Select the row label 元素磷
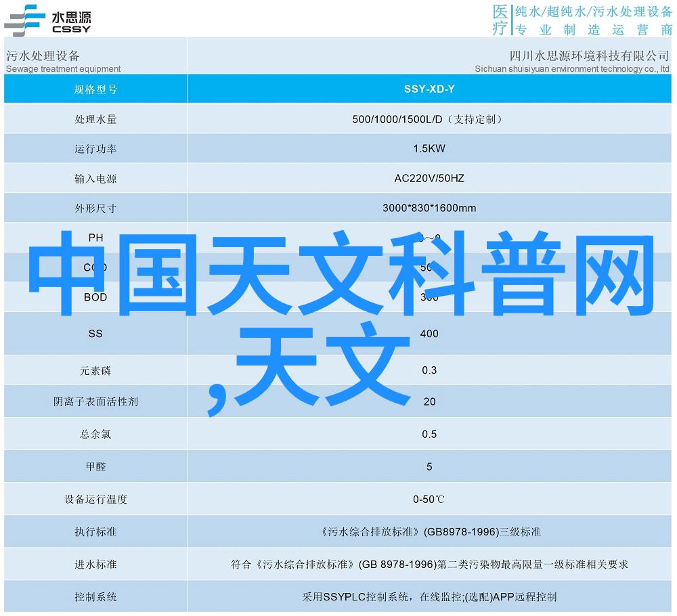This screenshot has width=677, height=616. point(95,371)
